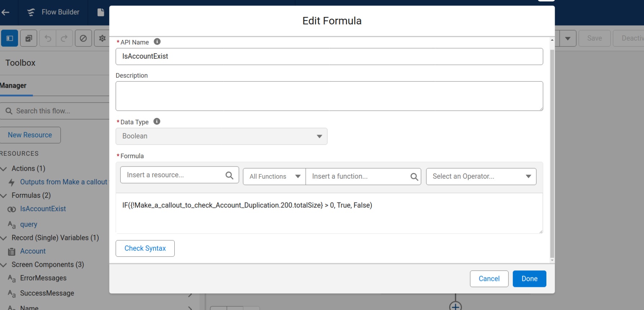Click the API Name input field
Image resolution: width=644 pixels, height=310 pixels.
coord(329,56)
